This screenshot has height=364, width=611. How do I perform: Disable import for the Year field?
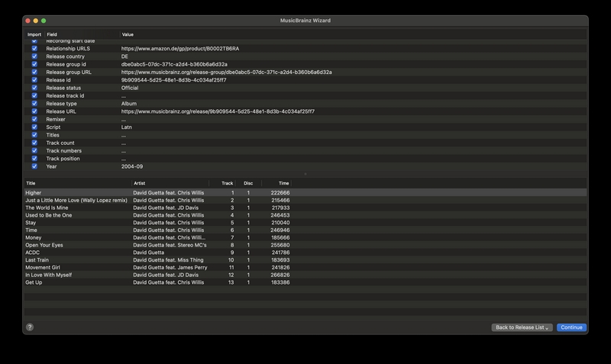pos(34,166)
